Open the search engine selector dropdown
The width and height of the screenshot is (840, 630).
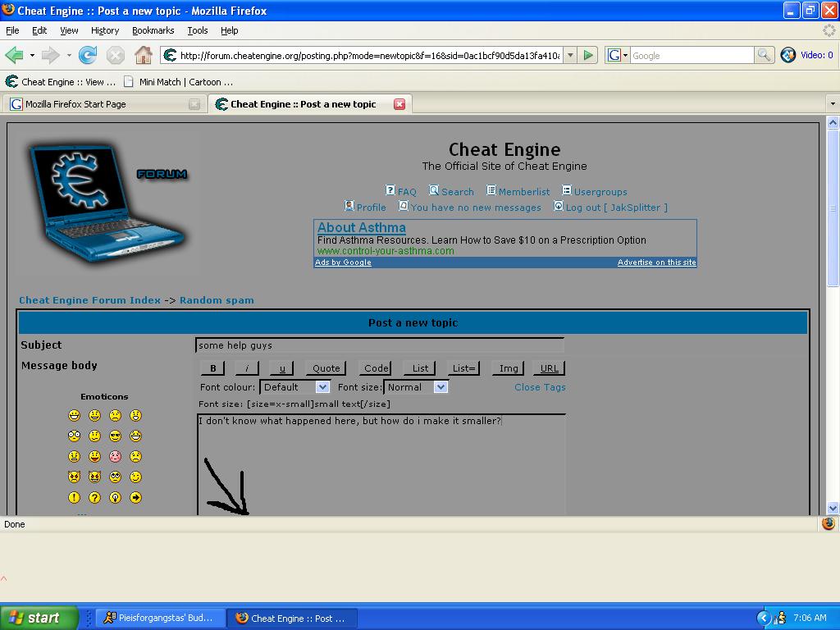617,55
